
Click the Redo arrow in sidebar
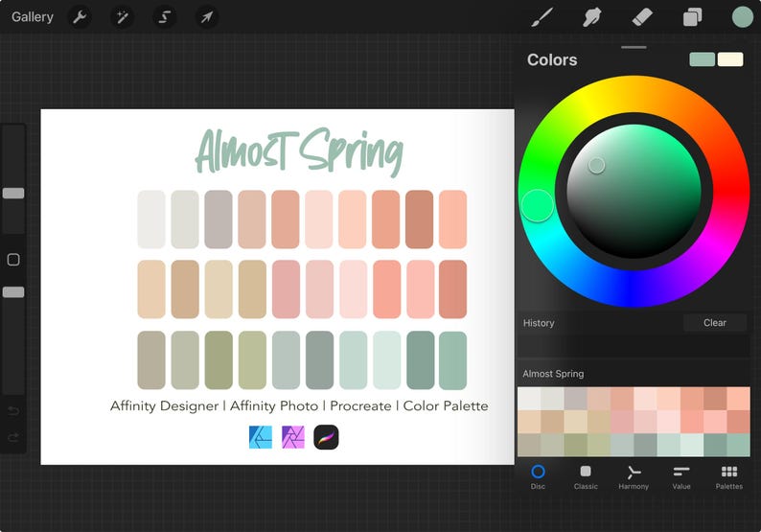[x=13, y=437]
